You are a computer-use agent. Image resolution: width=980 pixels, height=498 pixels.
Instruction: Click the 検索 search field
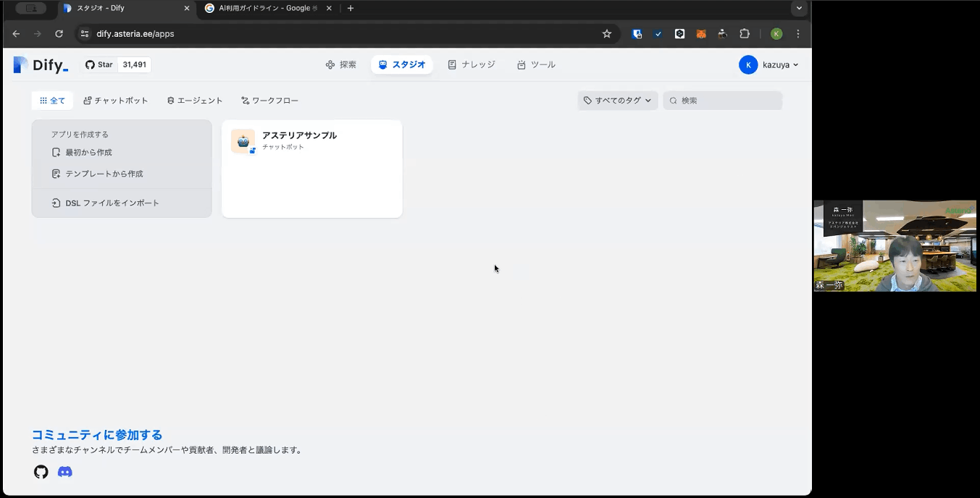coord(723,101)
